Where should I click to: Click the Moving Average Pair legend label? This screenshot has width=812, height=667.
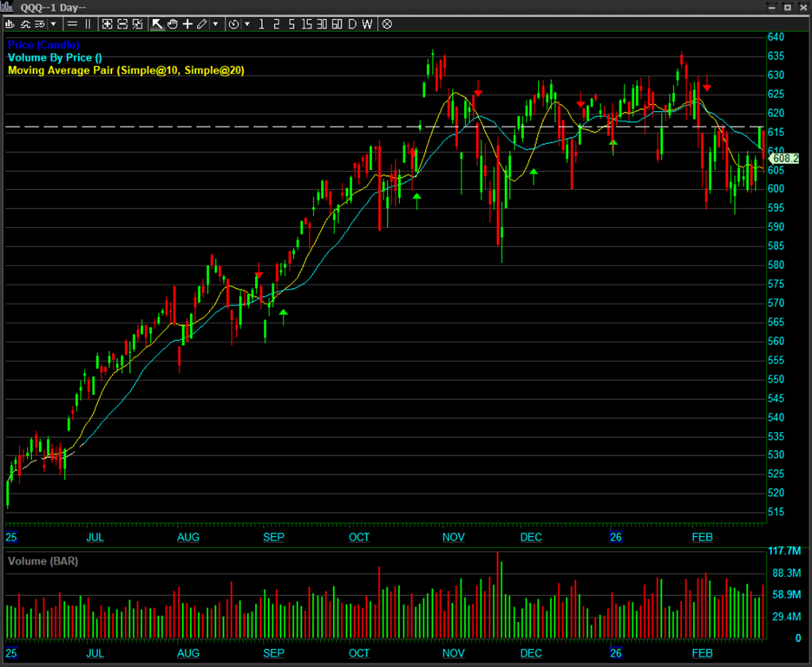click(126, 70)
